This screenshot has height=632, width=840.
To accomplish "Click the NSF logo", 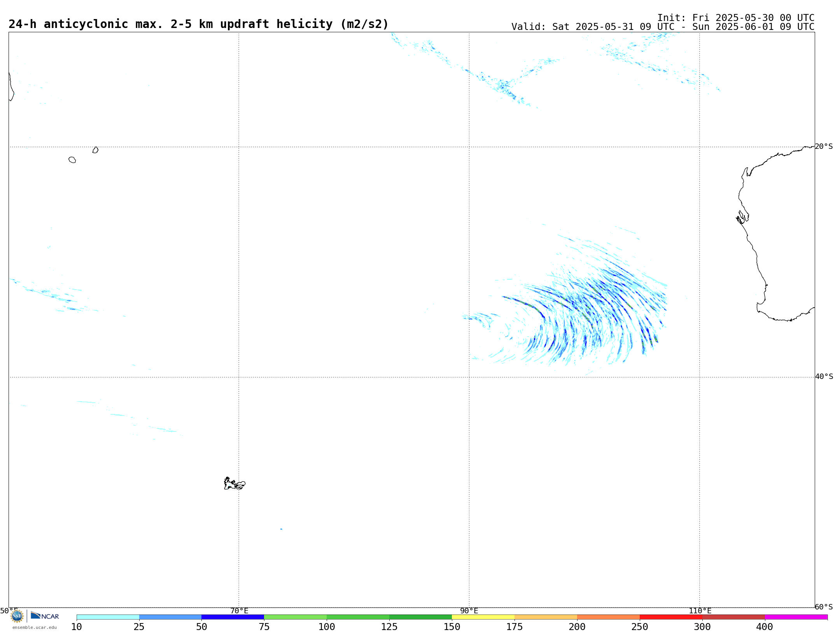I will click(17, 616).
